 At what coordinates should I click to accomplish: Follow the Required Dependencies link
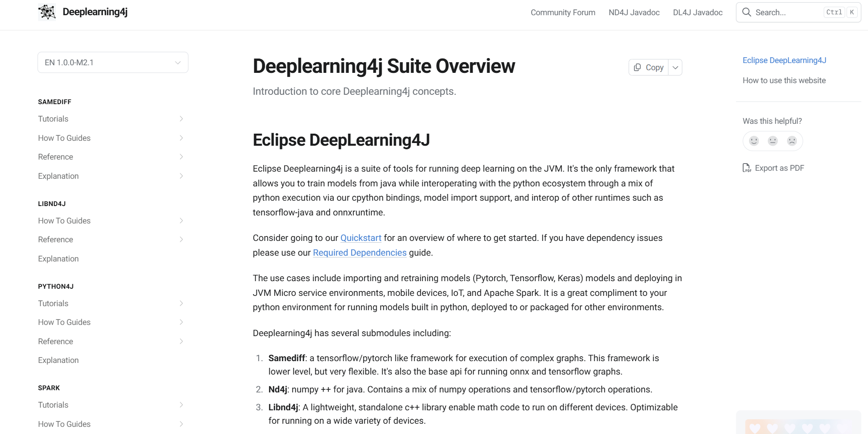click(x=360, y=253)
